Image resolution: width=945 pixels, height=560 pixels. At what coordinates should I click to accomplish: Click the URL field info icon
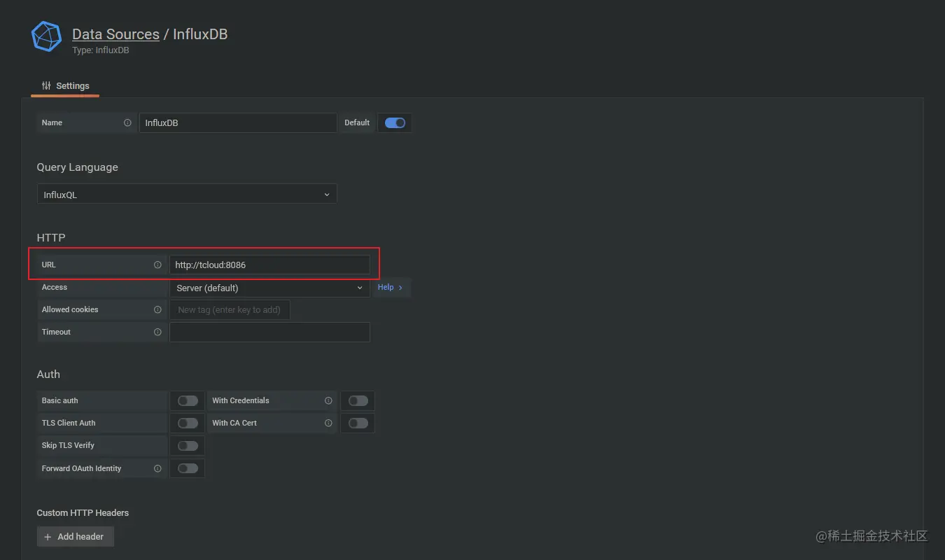coord(157,265)
